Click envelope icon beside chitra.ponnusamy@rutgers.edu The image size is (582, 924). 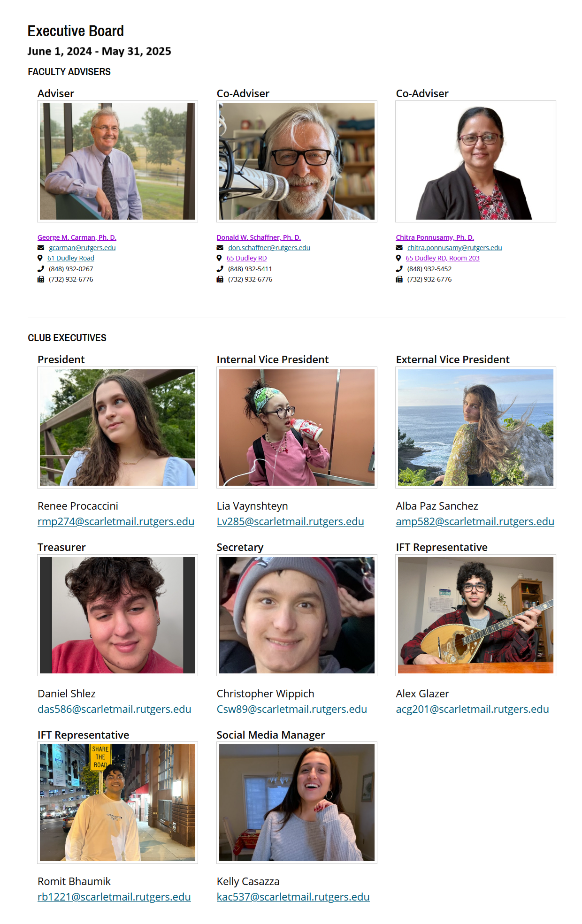tap(399, 248)
